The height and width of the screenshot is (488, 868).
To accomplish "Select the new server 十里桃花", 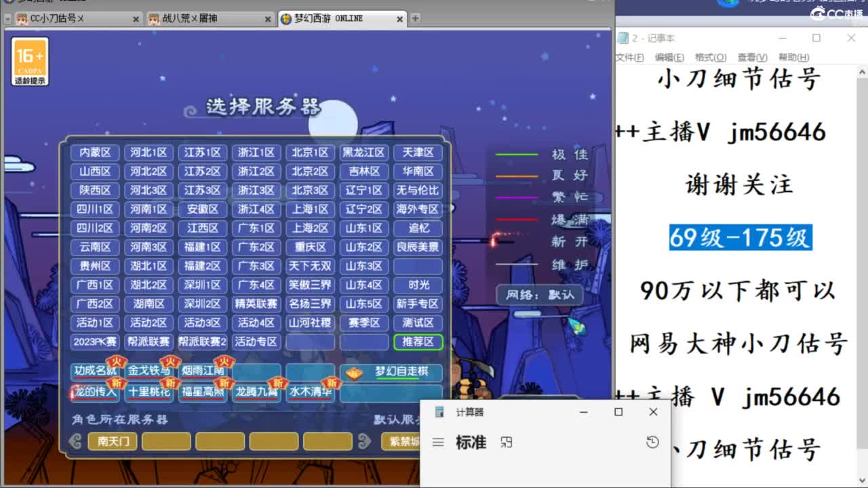I will (x=149, y=392).
